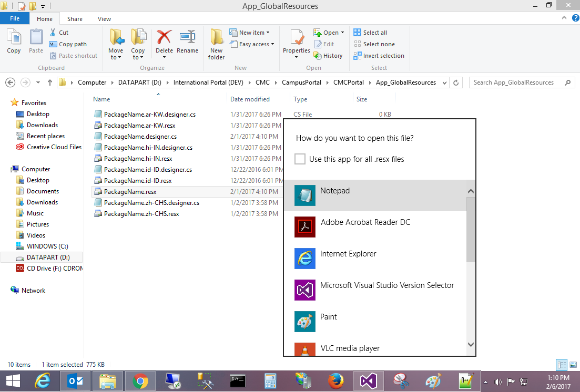Open Google Chrome from the taskbar

click(x=140, y=381)
